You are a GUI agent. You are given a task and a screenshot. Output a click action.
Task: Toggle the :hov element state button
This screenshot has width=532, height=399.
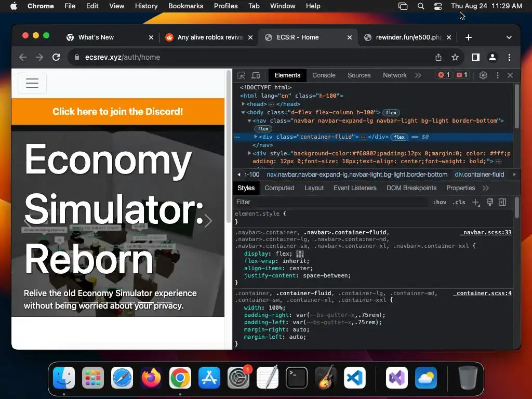click(x=440, y=202)
